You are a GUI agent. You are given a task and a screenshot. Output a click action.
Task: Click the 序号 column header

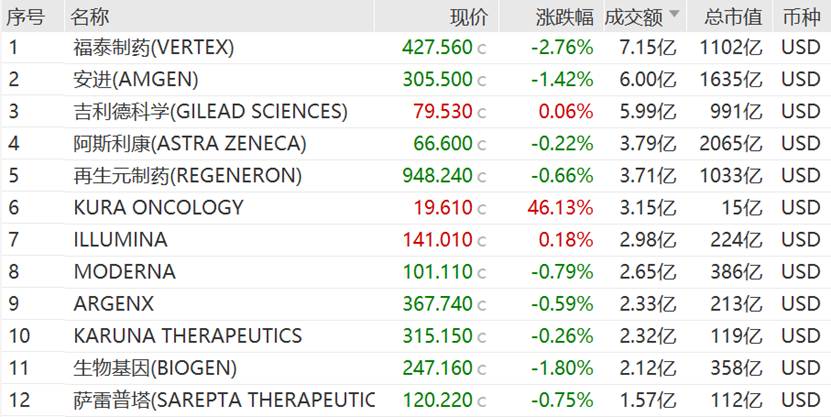point(26,16)
